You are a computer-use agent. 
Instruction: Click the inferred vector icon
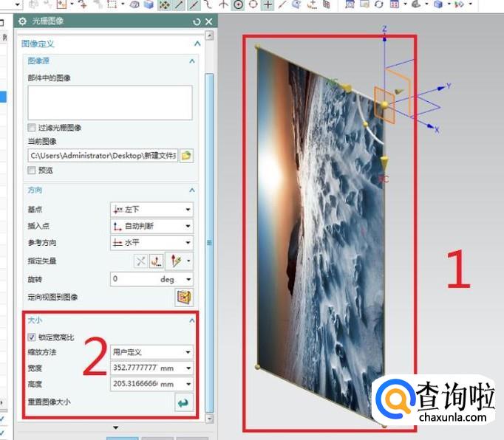coord(176,261)
